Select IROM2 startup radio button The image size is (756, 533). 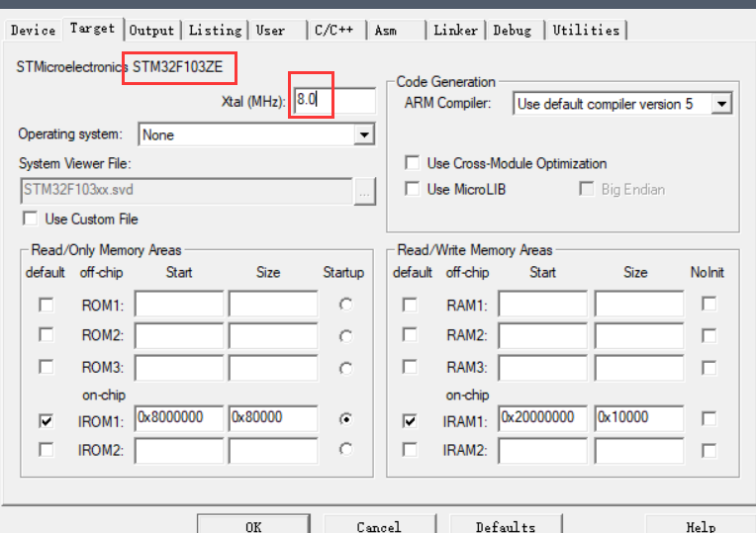click(345, 449)
